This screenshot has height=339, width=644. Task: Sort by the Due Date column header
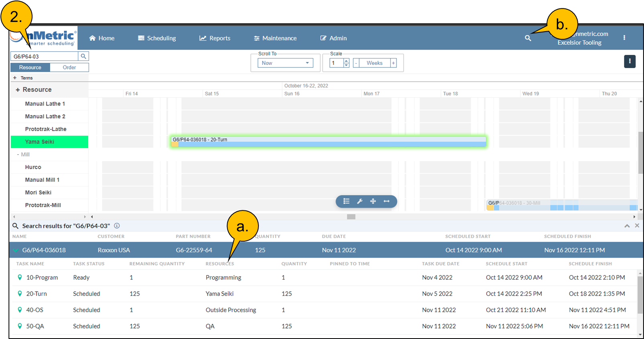334,236
